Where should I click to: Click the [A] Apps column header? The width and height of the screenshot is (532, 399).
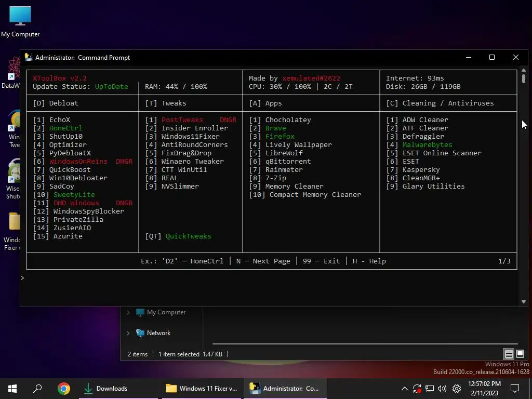pos(265,103)
